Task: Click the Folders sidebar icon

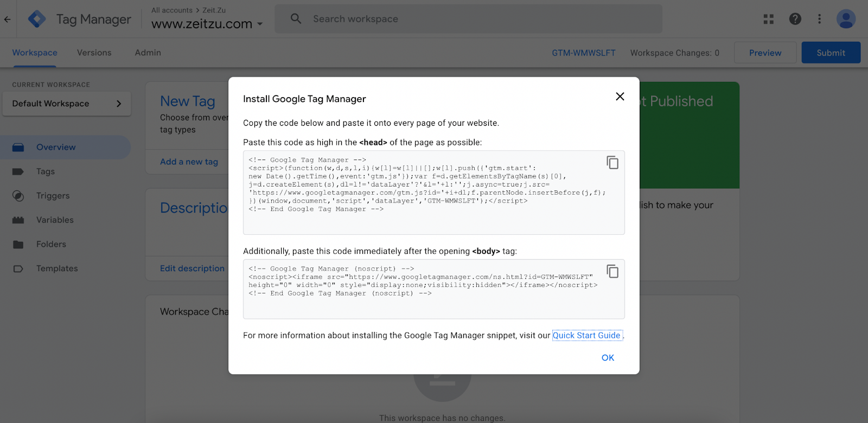Action: [18, 245]
